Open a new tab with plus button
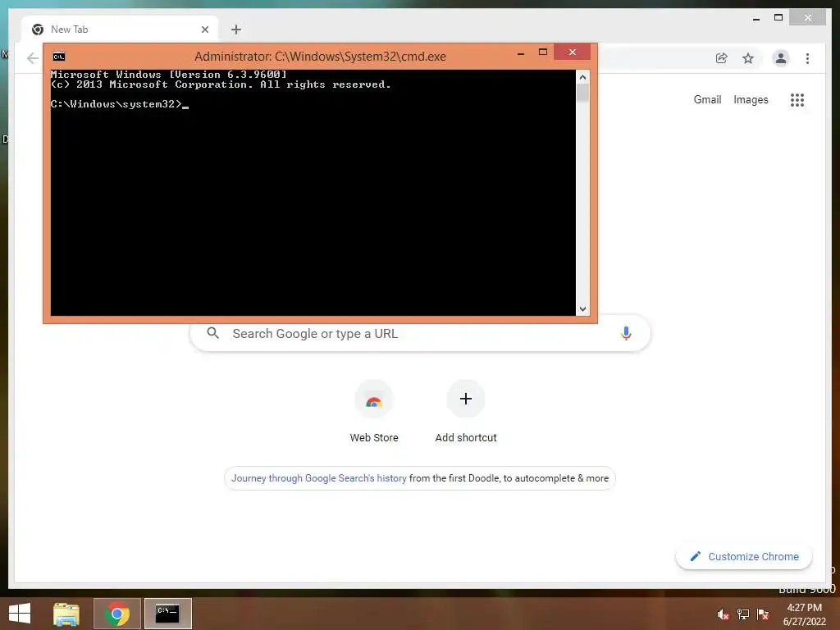Image resolution: width=840 pixels, height=630 pixels. (x=235, y=30)
